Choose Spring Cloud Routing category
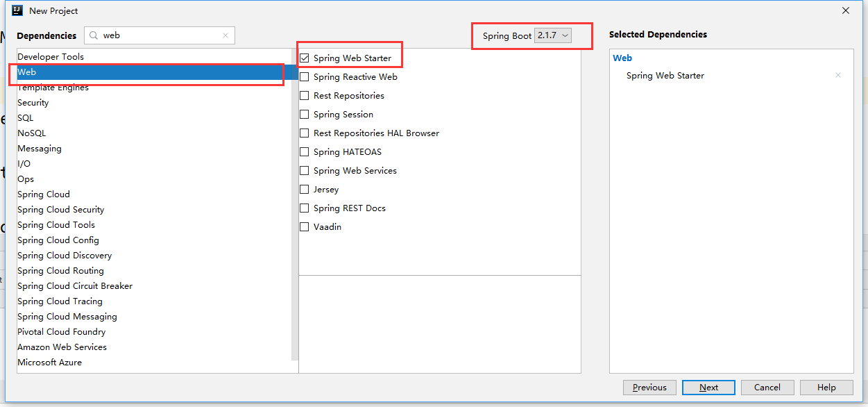868x407 pixels. [155, 271]
